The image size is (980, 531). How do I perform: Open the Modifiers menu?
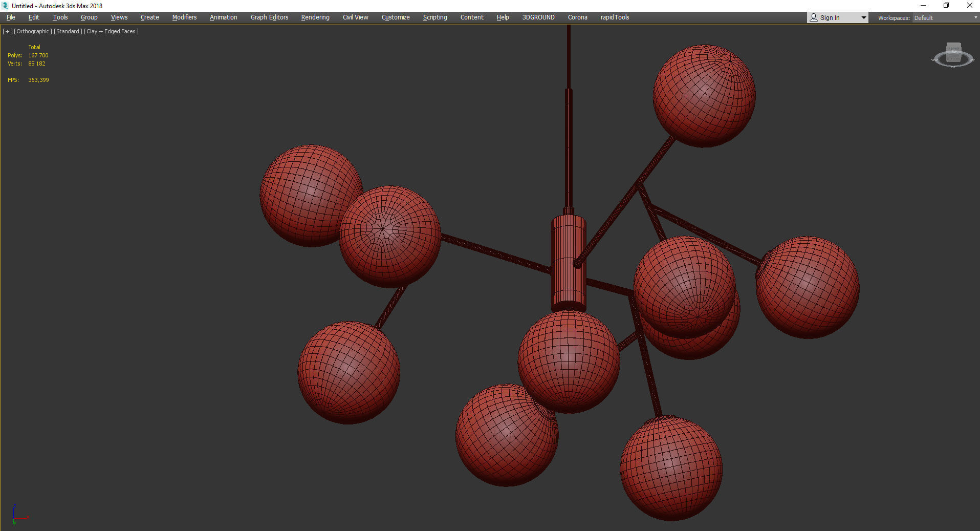pos(184,17)
